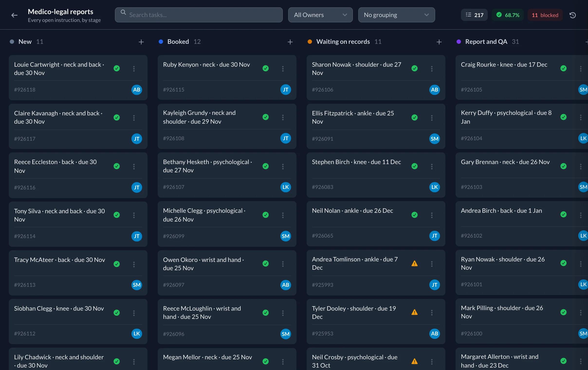The height and width of the screenshot is (370, 588).
Task: Click the 68.7% completion badge
Action: (508, 15)
